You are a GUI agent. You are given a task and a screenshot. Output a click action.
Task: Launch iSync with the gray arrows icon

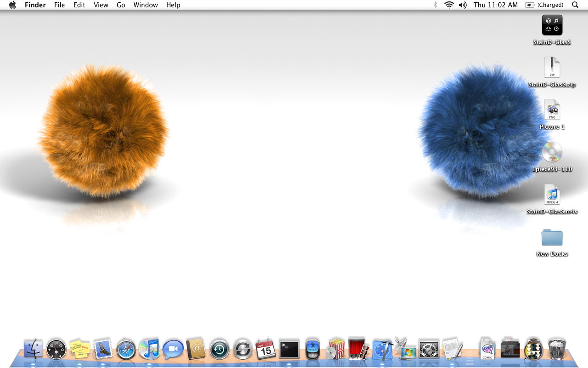(243, 350)
